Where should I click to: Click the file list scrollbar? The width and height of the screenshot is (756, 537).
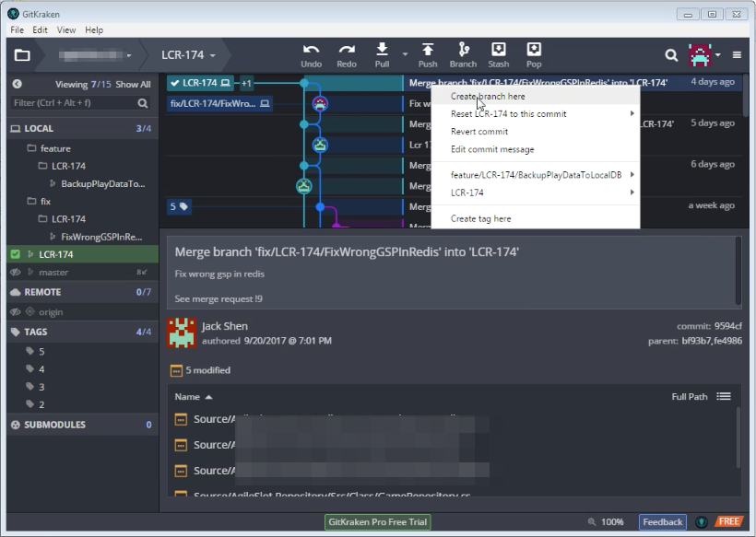[738, 438]
